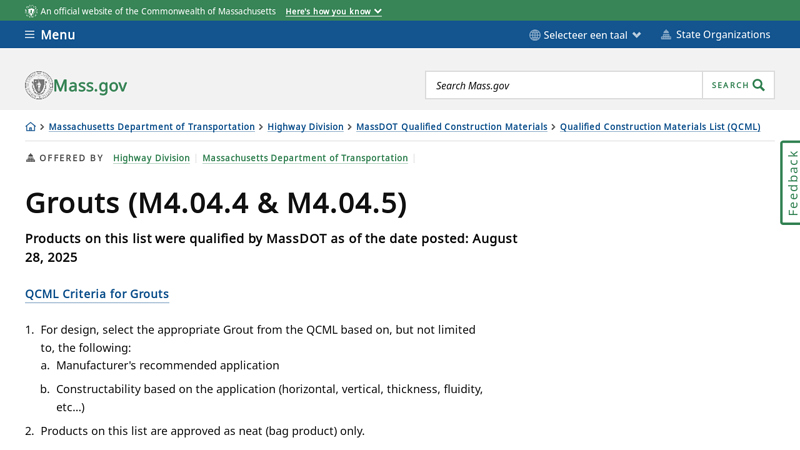800x450 pixels.
Task: Click the globe language icon
Action: (x=535, y=35)
